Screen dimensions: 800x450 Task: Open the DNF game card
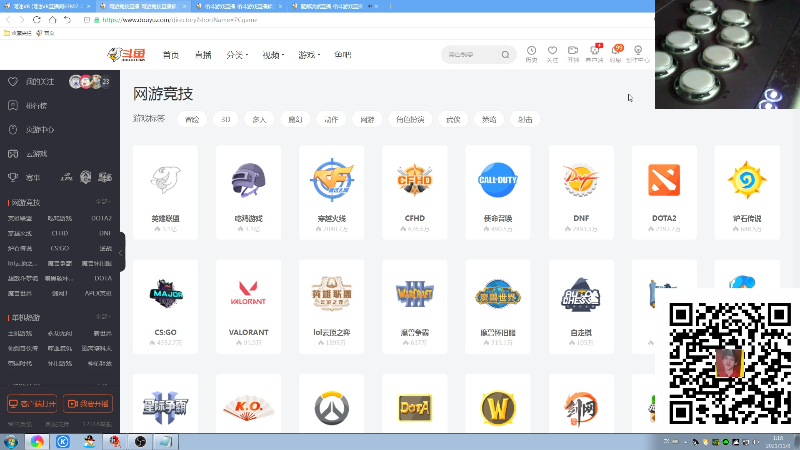(x=581, y=192)
